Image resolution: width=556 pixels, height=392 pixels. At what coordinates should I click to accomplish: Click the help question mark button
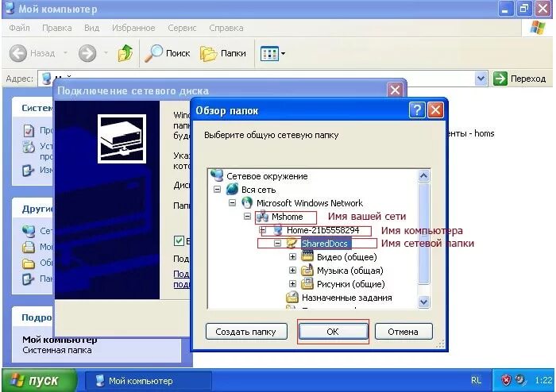tap(417, 110)
